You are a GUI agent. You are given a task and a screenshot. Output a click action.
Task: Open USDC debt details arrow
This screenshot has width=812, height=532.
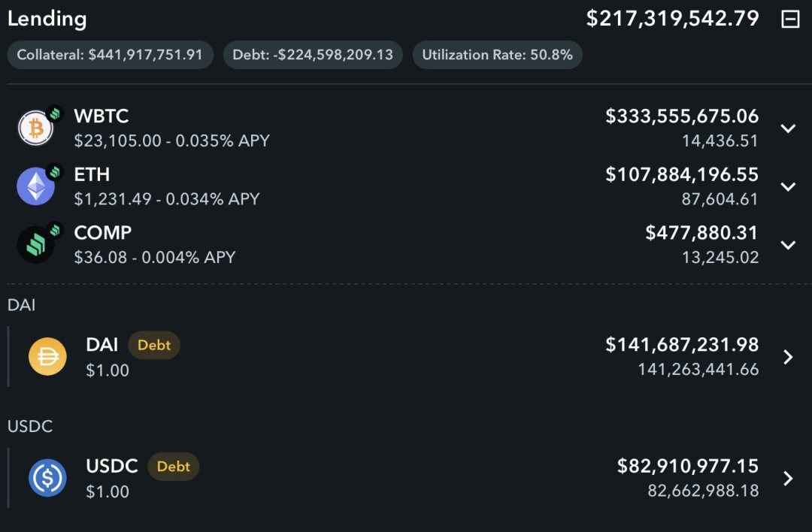[x=788, y=479]
